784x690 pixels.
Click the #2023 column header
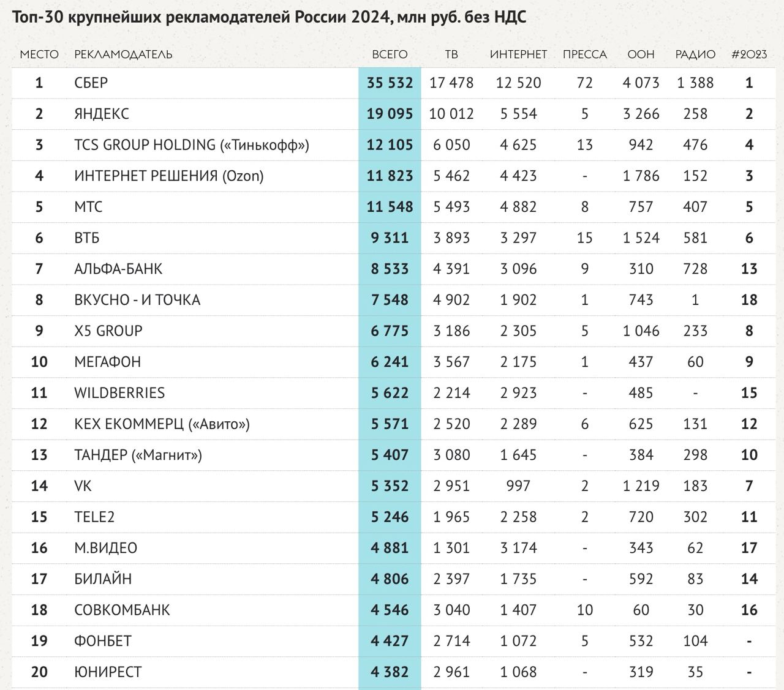(749, 54)
